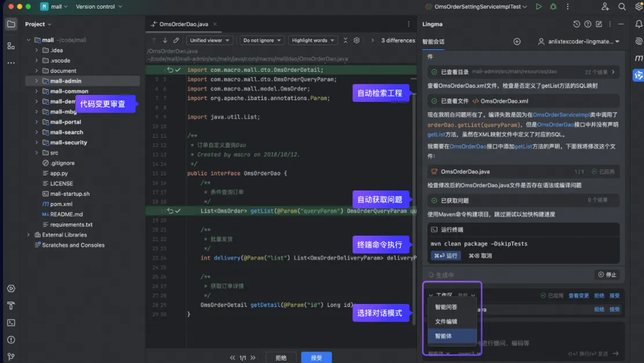Open the Version control dropdown
Viewport: 644px width, 363px height.
pos(99,6)
